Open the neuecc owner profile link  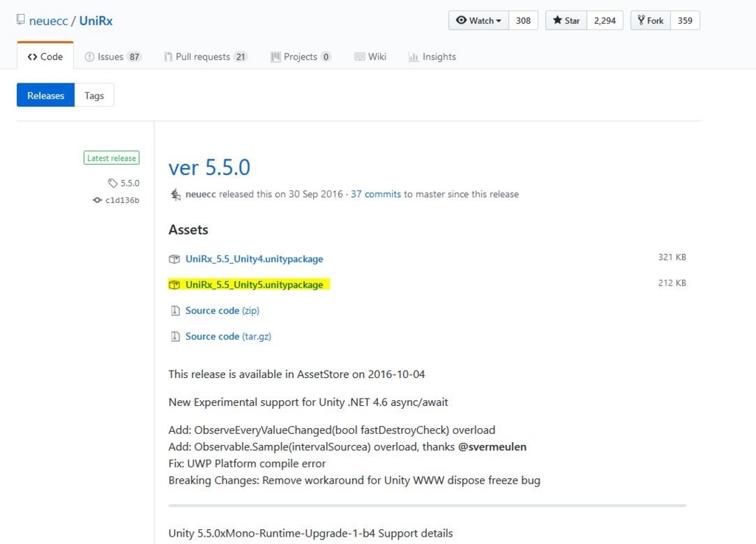tap(48, 21)
